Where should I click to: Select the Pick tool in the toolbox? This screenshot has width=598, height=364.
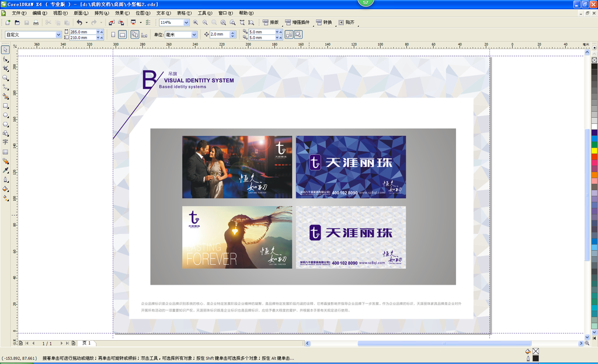(x=5, y=50)
